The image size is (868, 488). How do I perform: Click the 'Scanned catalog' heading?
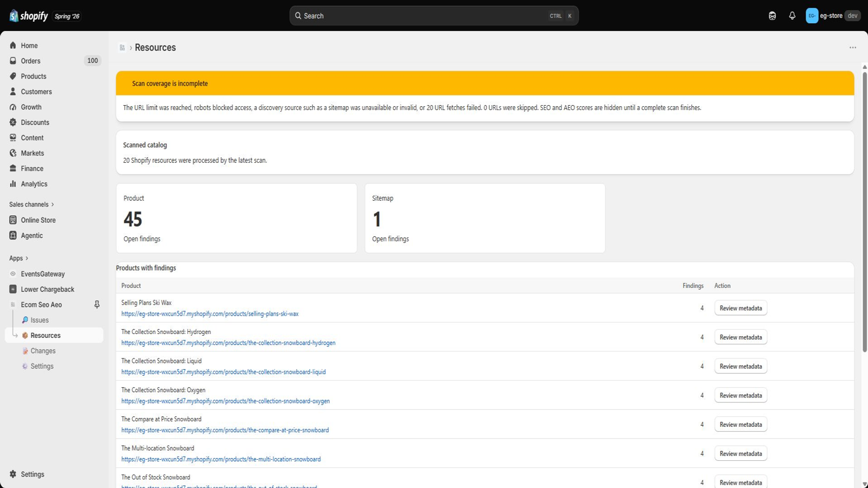point(145,145)
